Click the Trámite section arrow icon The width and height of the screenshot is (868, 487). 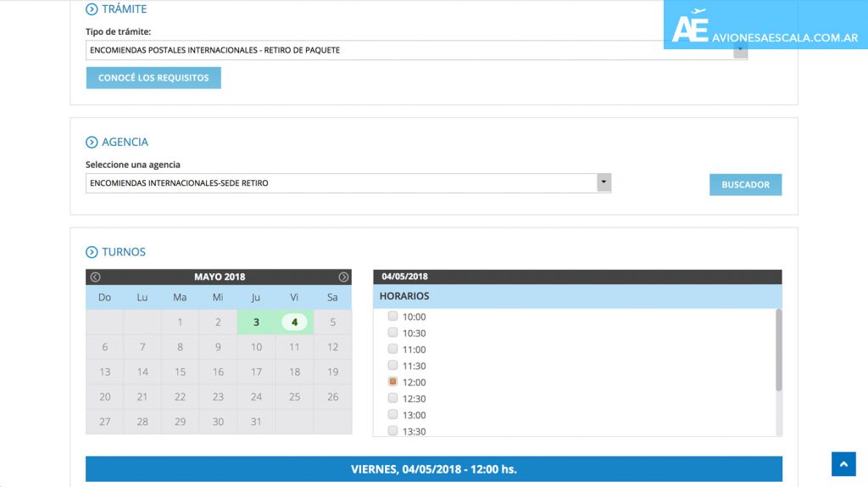point(92,9)
